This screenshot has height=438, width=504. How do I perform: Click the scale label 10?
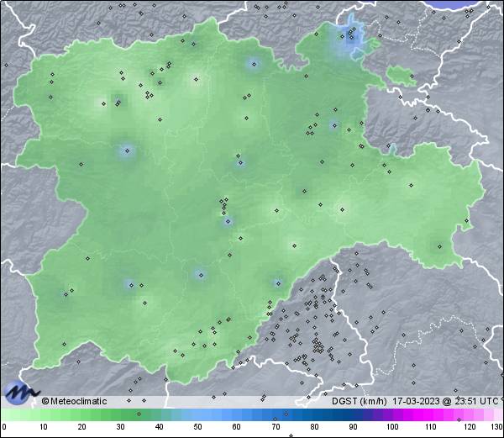[x=44, y=427]
